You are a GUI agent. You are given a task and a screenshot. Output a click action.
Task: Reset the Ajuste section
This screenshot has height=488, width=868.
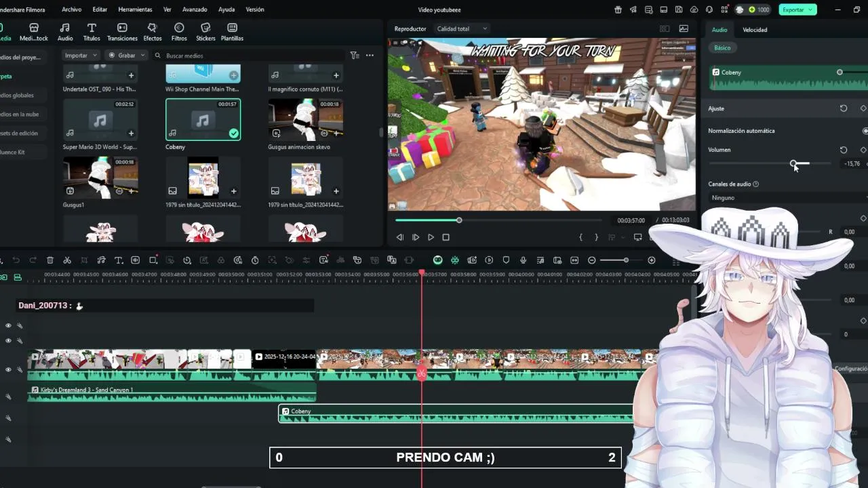tap(844, 108)
